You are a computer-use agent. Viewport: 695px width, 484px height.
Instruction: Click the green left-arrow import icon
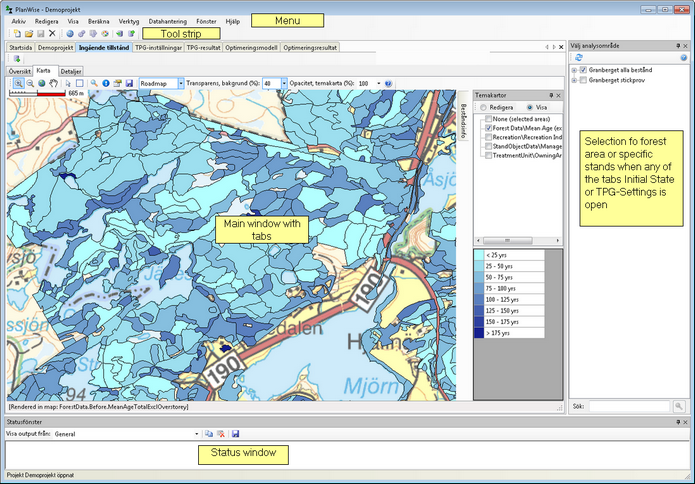[120, 34]
